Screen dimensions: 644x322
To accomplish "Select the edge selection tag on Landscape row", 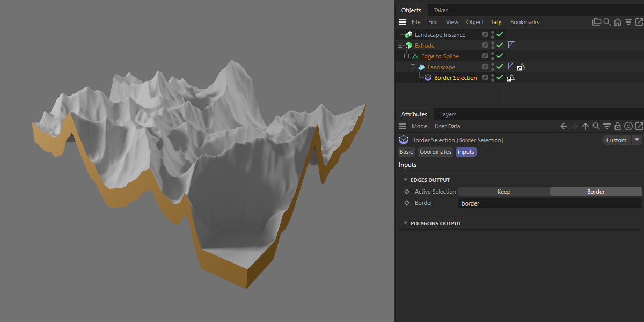I will click(521, 67).
